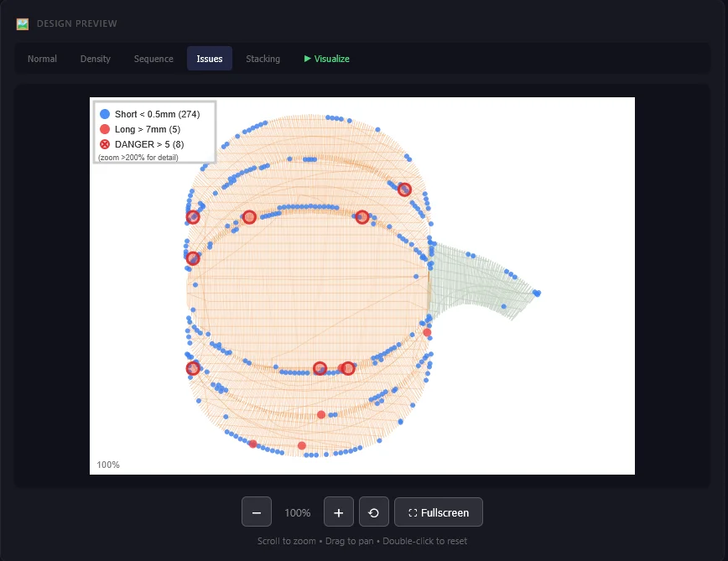Click the red Long stitch dot in the legend

[x=104, y=129]
